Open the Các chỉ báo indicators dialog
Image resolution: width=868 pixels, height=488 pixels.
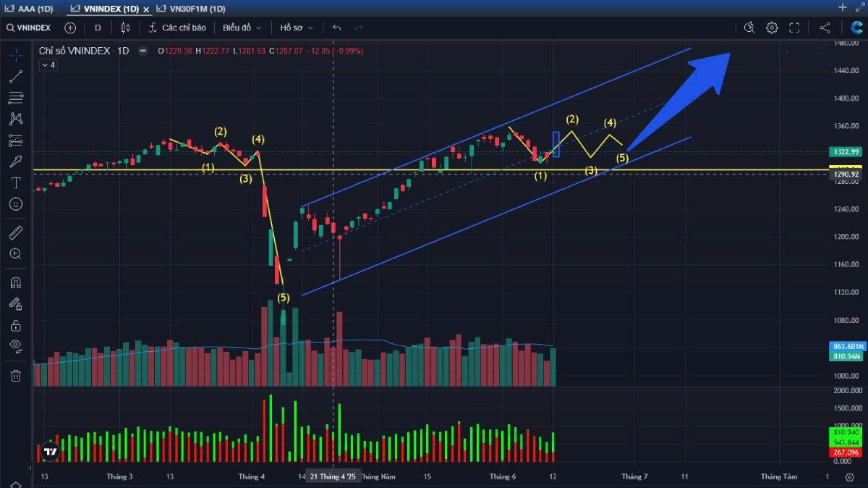pos(177,28)
